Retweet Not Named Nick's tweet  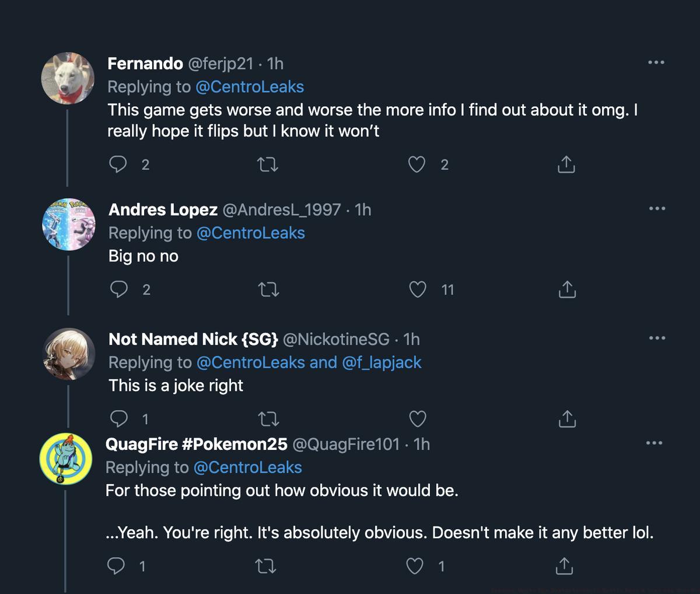pos(269,419)
